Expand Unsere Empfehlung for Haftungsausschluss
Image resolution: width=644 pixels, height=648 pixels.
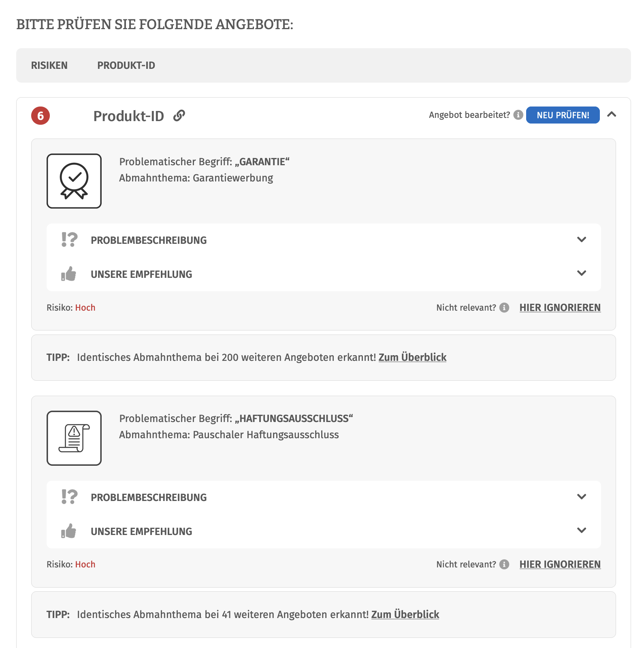pos(582,531)
